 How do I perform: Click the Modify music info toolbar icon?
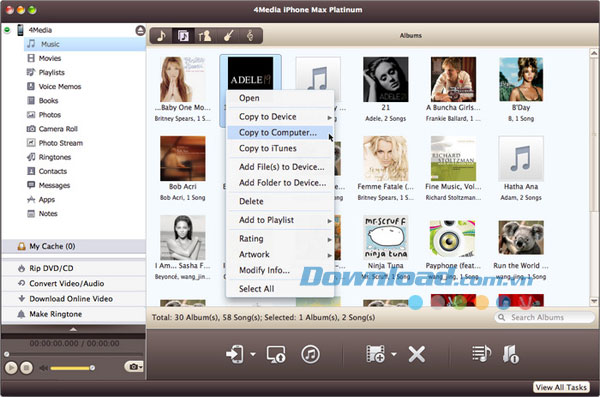coord(510,354)
